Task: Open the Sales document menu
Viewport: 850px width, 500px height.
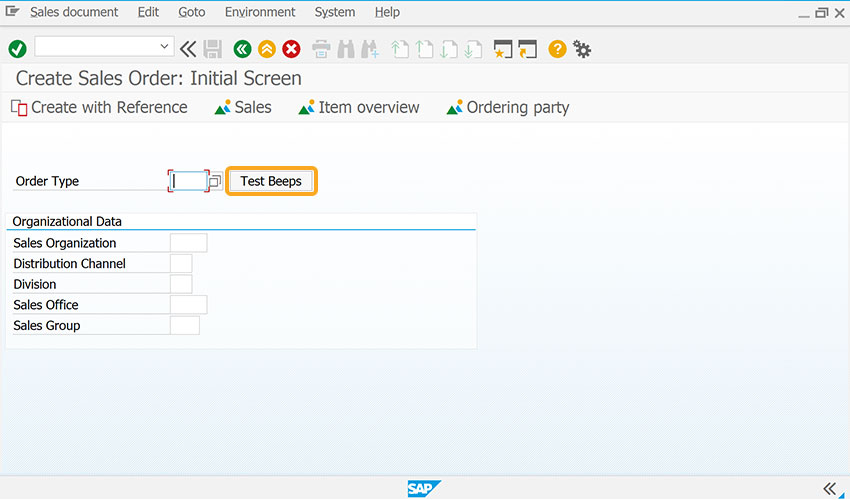Action: pos(74,12)
